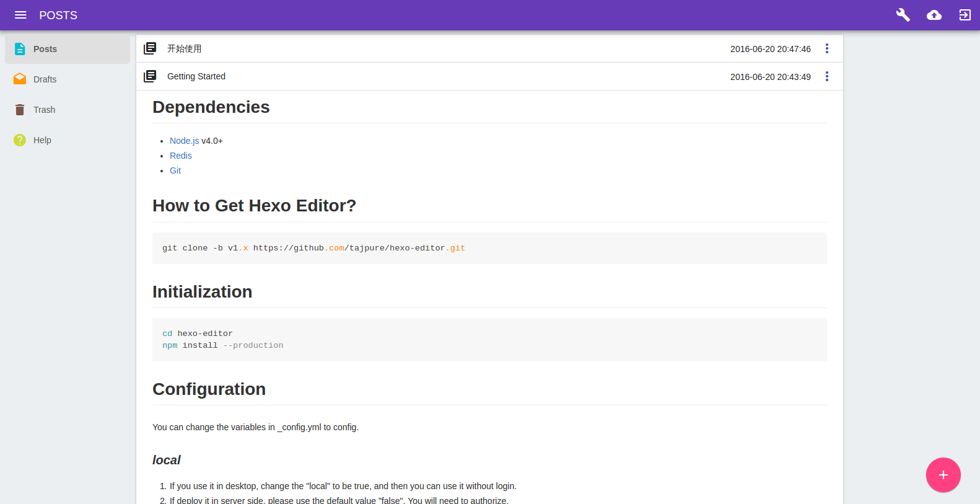Click the _config.yml description sentence

click(x=255, y=427)
